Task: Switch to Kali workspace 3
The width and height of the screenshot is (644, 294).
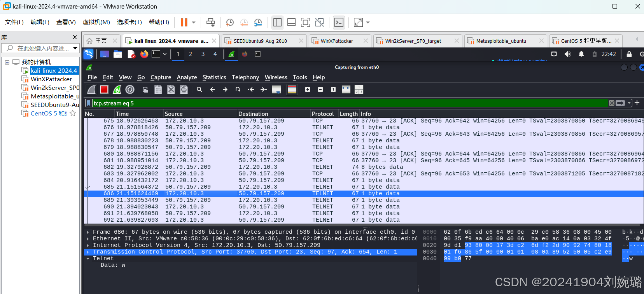Action: [203, 54]
